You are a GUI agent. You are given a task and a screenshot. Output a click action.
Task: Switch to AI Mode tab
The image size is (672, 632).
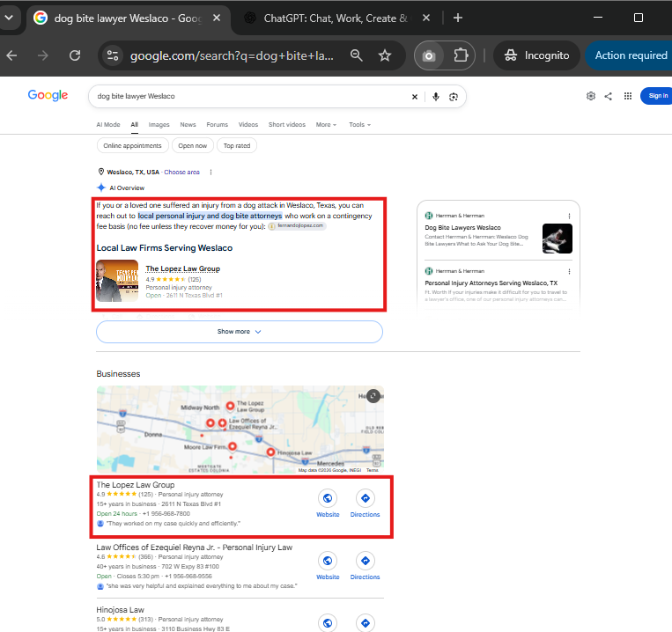click(108, 125)
